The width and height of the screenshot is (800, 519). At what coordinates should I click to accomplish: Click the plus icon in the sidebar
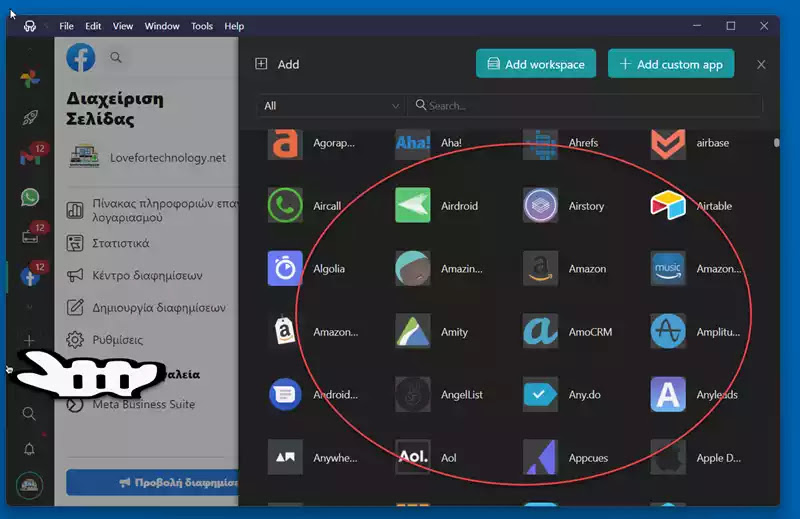pos(29,340)
